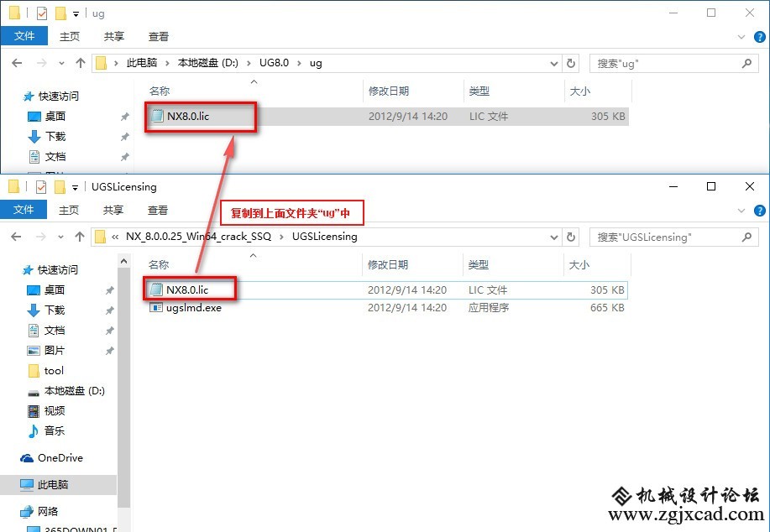This screenshot has width=770, height=532.
Task: Open recent locations dropdown in the UGSLicensing window
Action: tap(60, 237)
